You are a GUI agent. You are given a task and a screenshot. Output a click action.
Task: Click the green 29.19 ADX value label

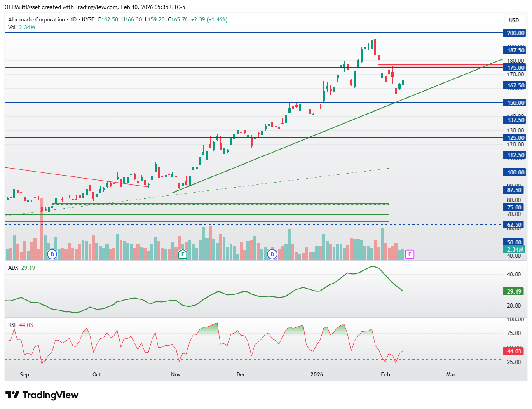pyautogui.click(x=514, y=291)
